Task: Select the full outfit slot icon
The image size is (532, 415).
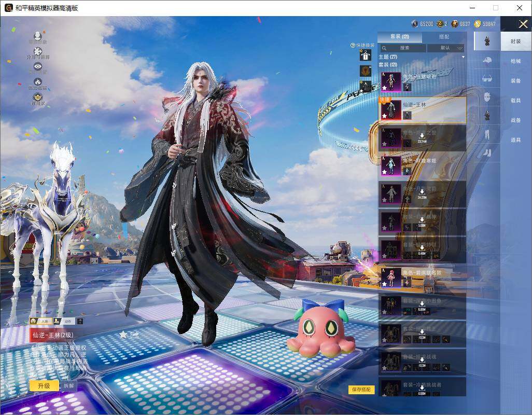Action: click(x=487, y=41)
